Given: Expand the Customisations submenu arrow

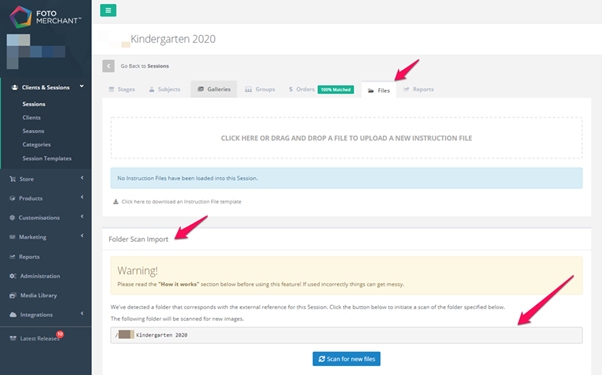Looking at the screenshot, I should click(82, 216).
